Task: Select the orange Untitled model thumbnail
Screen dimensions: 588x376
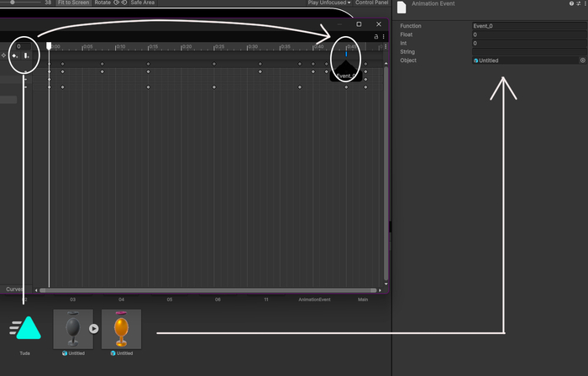Action: pyautogui.click(x=121, y=329)
